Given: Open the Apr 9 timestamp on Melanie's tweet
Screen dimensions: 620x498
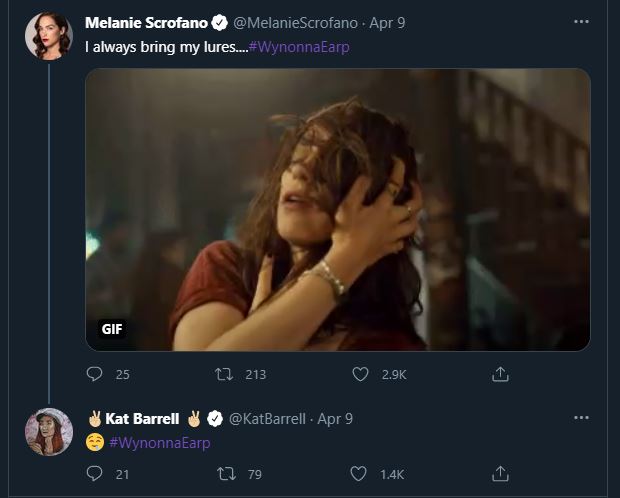Looking at the screenshot, I should [x=387, y=22].
